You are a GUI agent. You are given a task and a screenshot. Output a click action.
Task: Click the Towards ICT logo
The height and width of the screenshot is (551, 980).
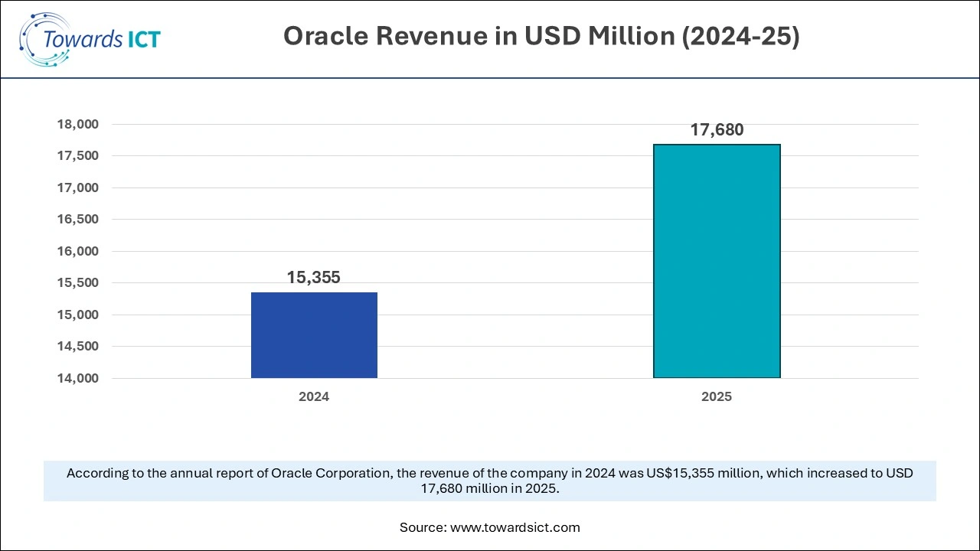90,37
